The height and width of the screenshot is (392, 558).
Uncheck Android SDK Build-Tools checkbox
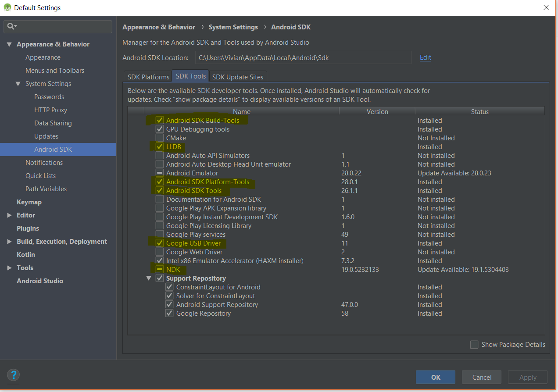160,120
